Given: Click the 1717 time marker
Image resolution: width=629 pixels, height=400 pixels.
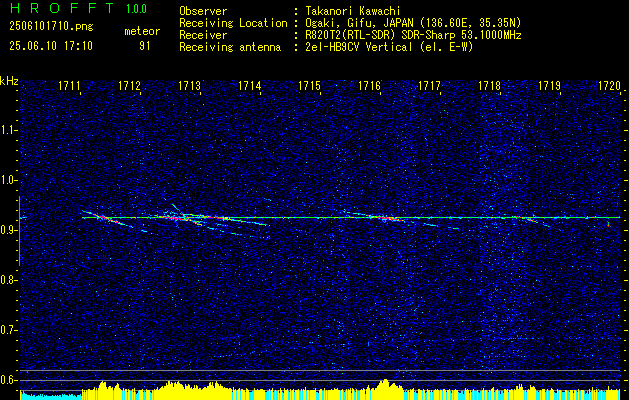Looking at the screenshot, I should coord(429,86).
